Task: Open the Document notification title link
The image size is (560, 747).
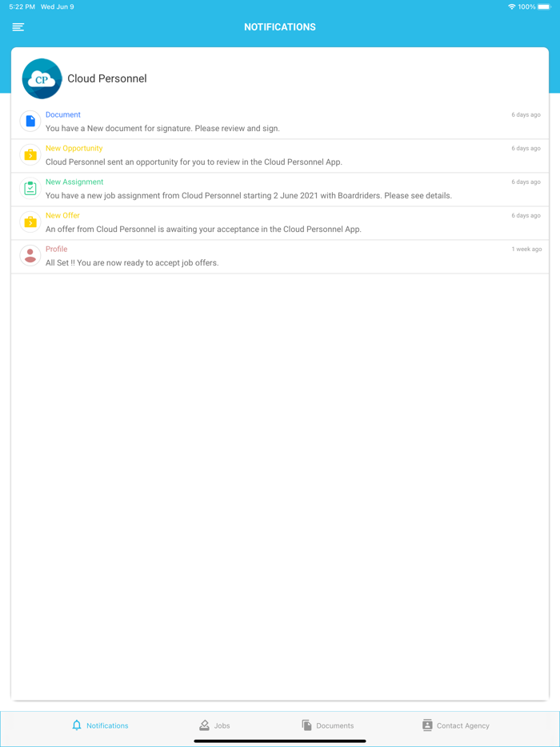Action: [63, 114]
